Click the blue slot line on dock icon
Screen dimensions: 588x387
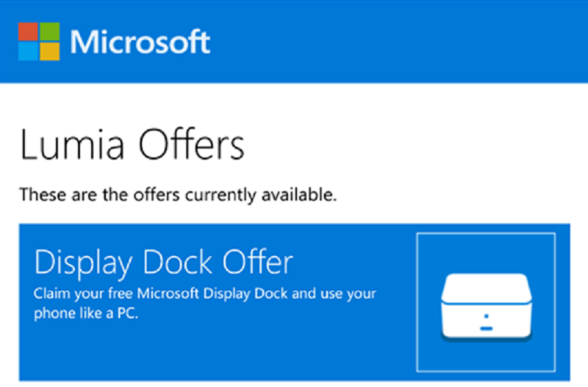(487, 328)
